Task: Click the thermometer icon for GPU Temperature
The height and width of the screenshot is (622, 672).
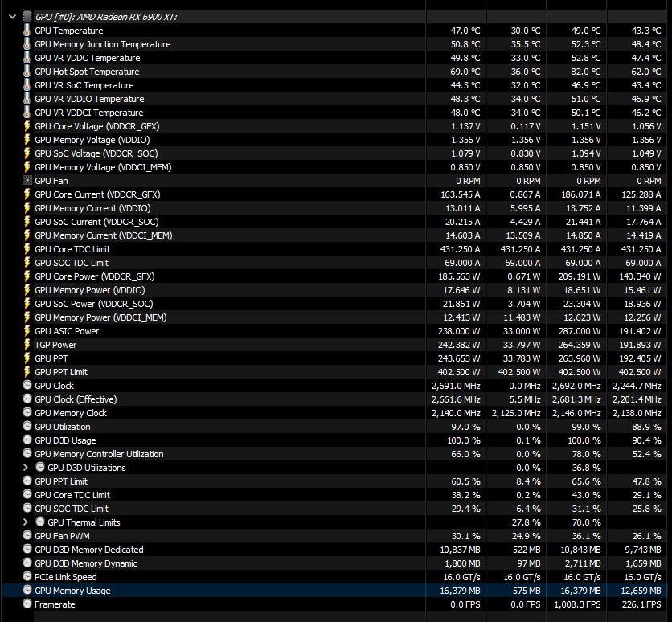Action: point(27,31)
